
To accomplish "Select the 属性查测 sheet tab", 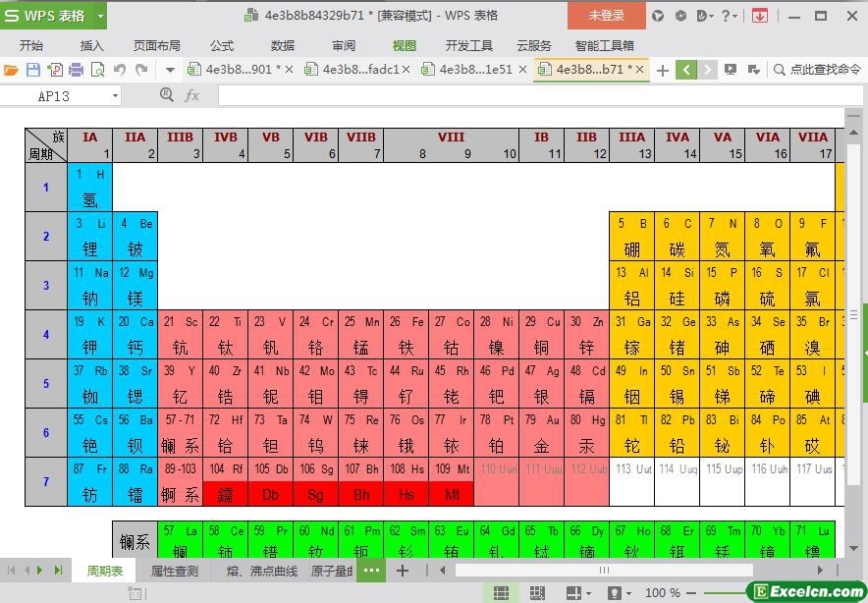I will (175, 571).
